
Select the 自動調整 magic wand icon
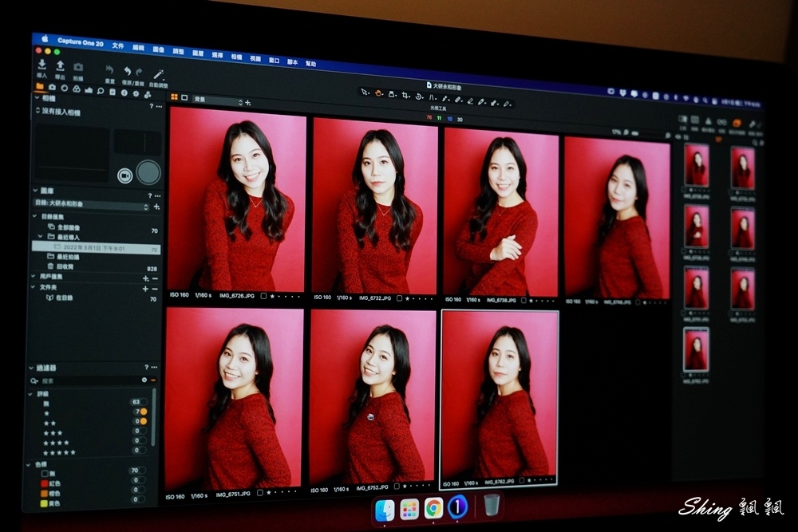pyautogui.click(x=158, y=75)
